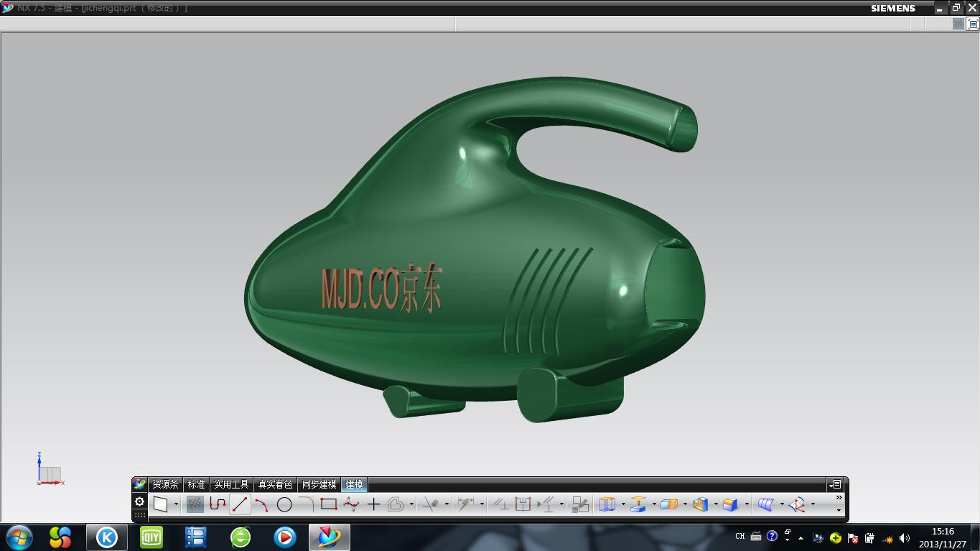Screen dimensions: 980x551
Task: Select the Fillet curve tool
Action: 307,504
